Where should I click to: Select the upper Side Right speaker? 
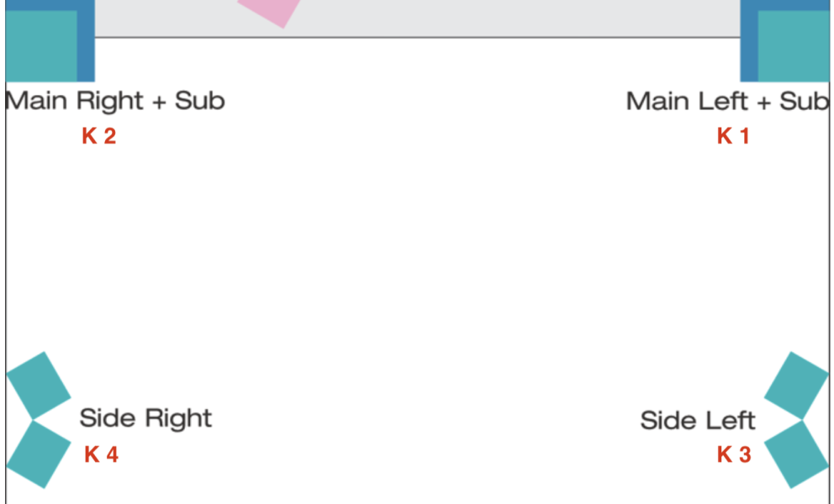tap(39, 384)
